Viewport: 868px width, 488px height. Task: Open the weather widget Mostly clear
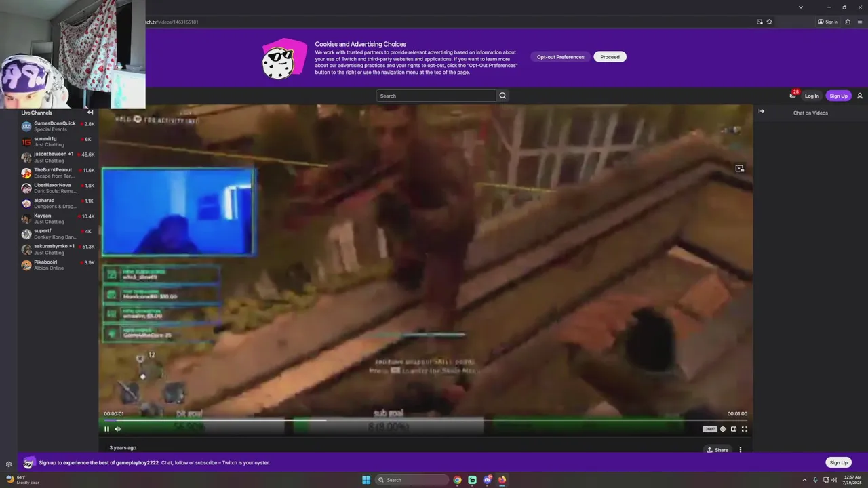(x=23, y=480)
